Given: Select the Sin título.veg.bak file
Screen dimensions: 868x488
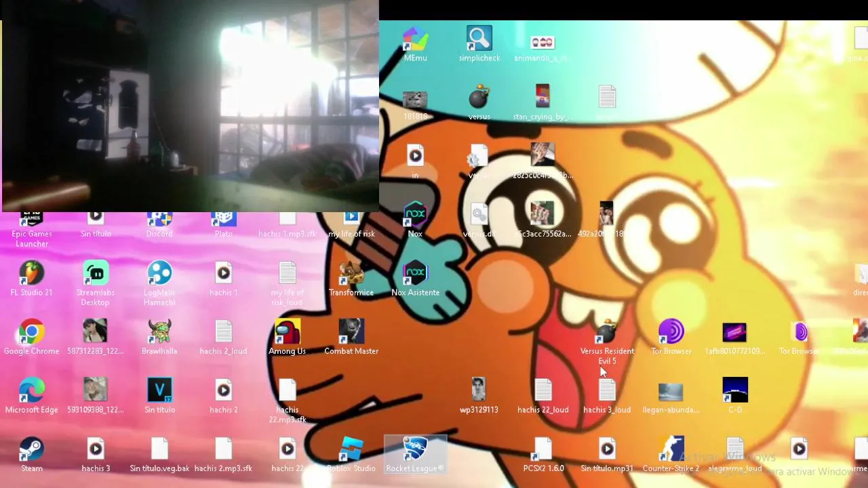Looking at the screenshot, I should [x=159, y=455].
